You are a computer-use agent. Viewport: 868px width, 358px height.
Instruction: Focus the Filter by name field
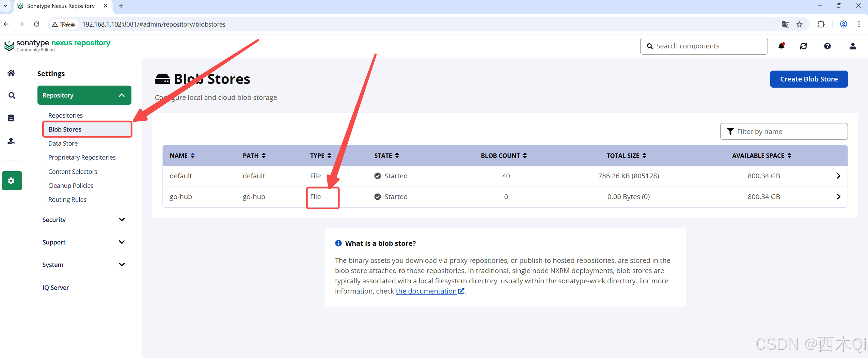coord(784,132)
